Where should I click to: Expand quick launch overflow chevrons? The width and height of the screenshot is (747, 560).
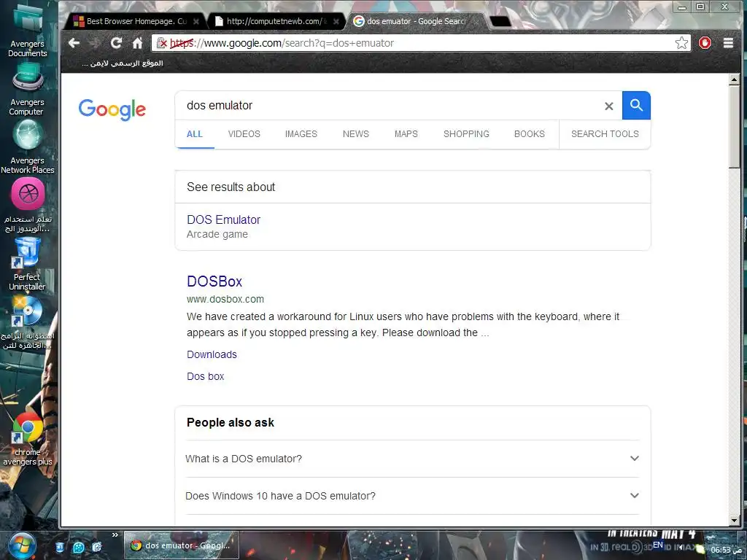115,534
